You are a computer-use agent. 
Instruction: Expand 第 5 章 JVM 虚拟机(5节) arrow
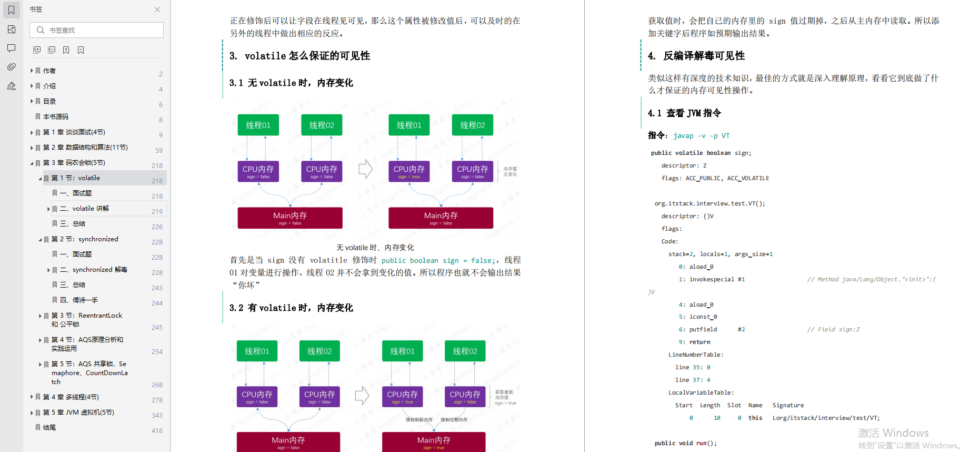tap(32, 412)
